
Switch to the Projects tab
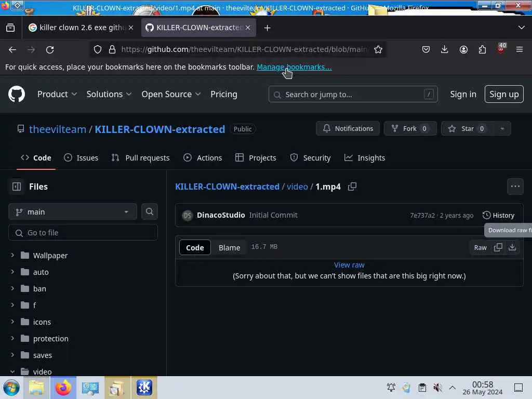(256, 158)
